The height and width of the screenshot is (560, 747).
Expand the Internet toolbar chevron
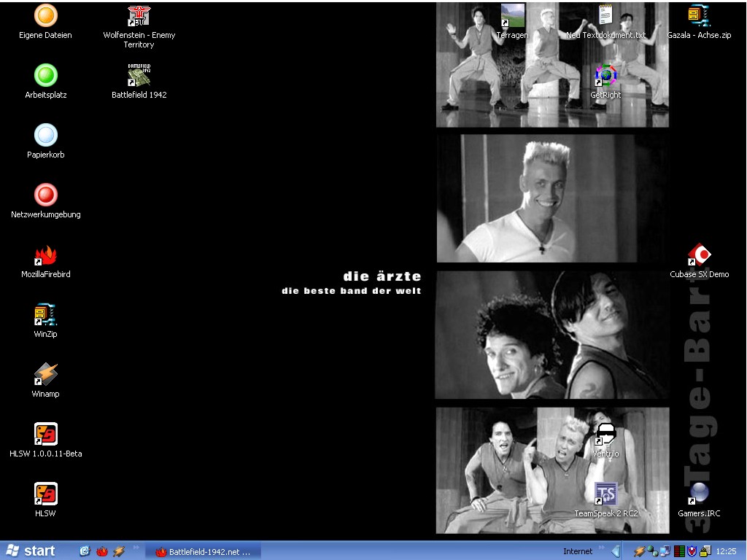pos(601,548)
